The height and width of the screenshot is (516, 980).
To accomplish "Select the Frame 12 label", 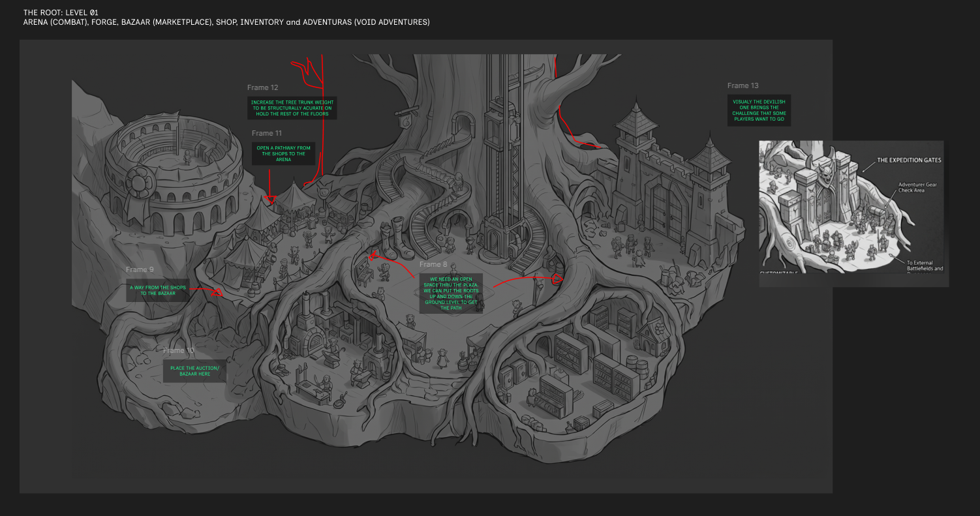I will click(263, 87).
